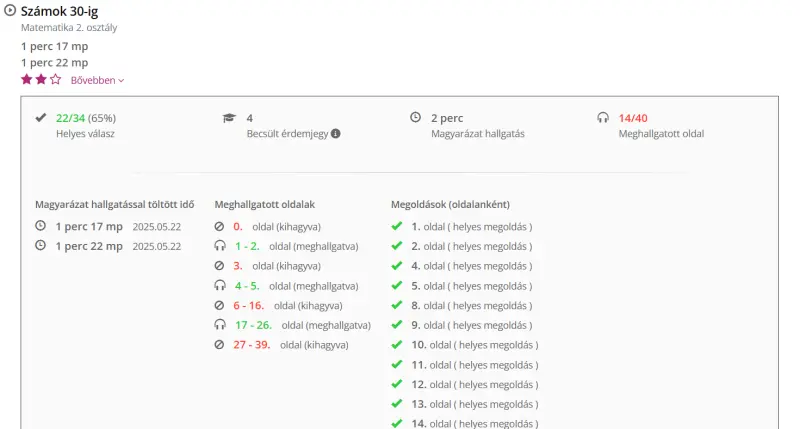Click the skipped icon for page 0

tap(220, 227)
